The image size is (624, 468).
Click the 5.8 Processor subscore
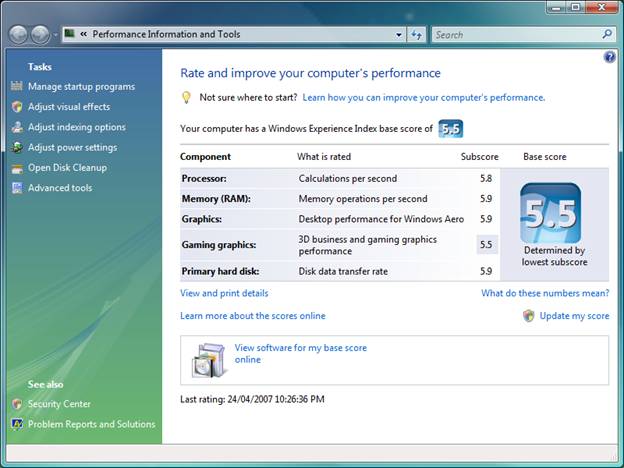click(x=486, y=178)
